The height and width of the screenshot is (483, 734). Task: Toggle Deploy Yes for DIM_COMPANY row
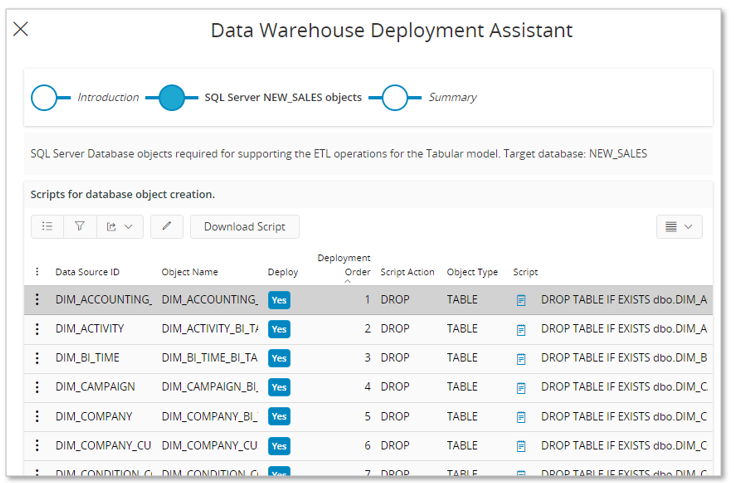tap(279, 416)
